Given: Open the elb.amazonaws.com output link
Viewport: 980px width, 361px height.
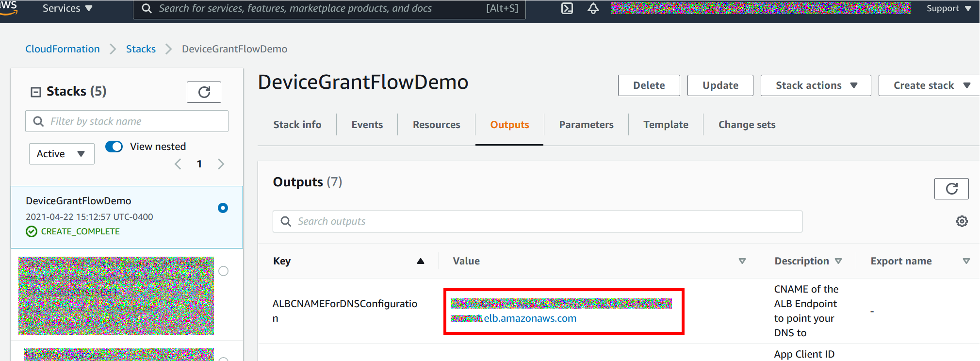Looking at the screenshot, I should click(530, 318).
